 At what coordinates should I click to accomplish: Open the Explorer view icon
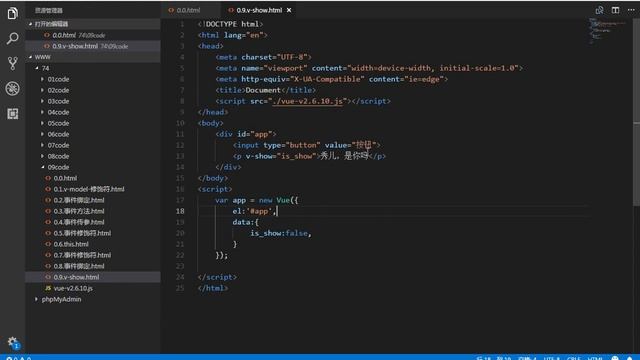[x=12, y=13]
